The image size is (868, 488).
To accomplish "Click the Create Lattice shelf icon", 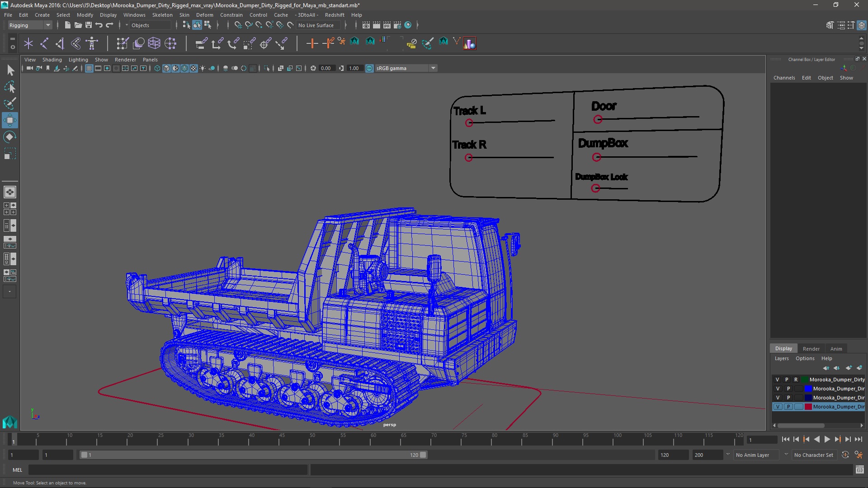I will coord(154,43).
